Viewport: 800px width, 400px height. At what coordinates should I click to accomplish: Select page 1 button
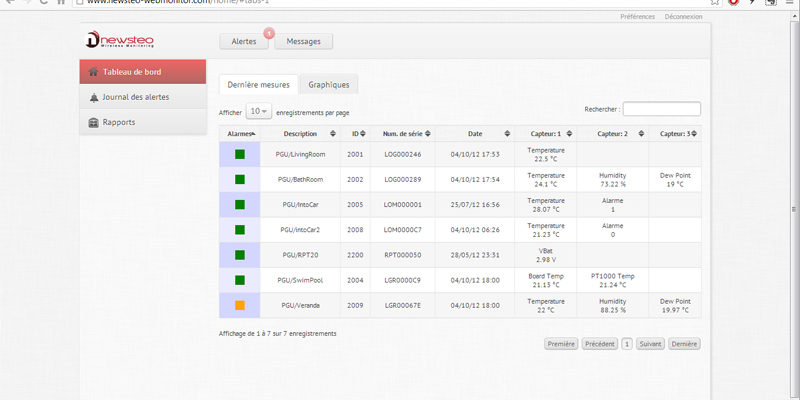coord(627,344)
